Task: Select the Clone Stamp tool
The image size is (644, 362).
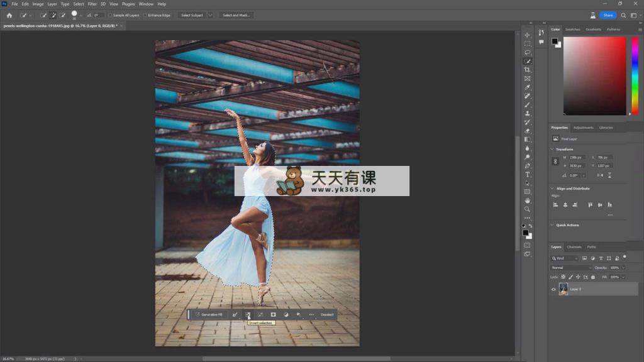Action: (528, 113)
